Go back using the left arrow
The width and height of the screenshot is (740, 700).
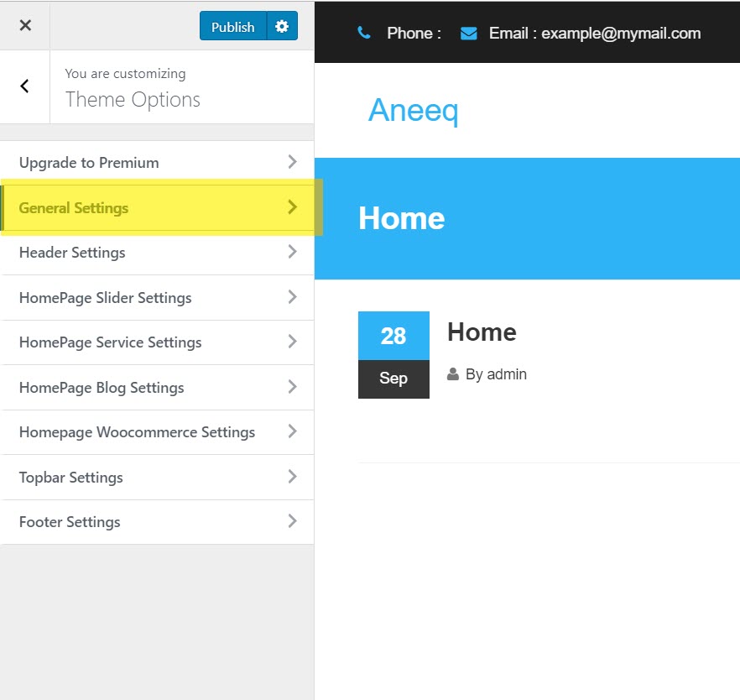point(24,86)
